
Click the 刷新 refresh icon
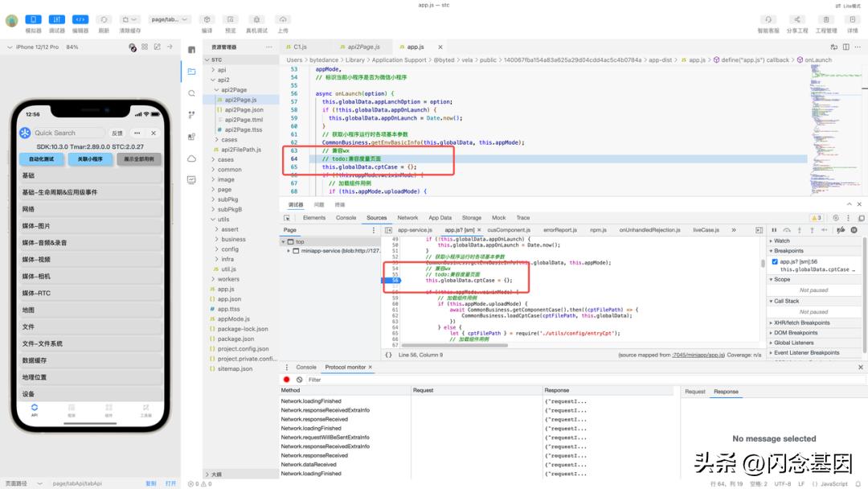pos(104,19)
